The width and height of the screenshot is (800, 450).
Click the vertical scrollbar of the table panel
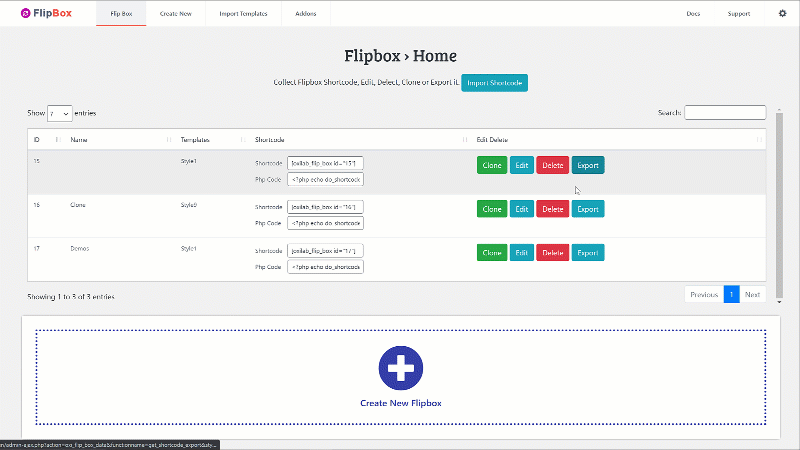[x=779, y=205]
